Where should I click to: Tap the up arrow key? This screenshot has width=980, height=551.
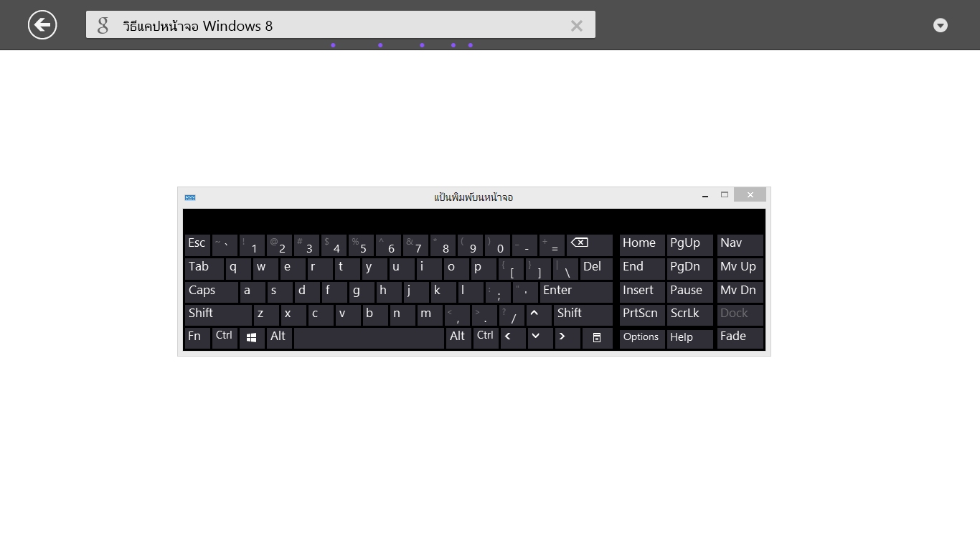(x=539, y=315)
